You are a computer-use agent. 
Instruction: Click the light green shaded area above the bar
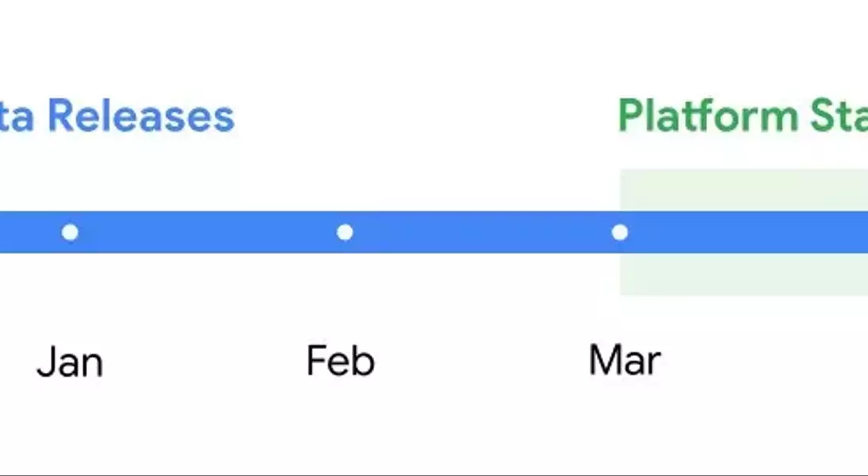coord(744,190)
